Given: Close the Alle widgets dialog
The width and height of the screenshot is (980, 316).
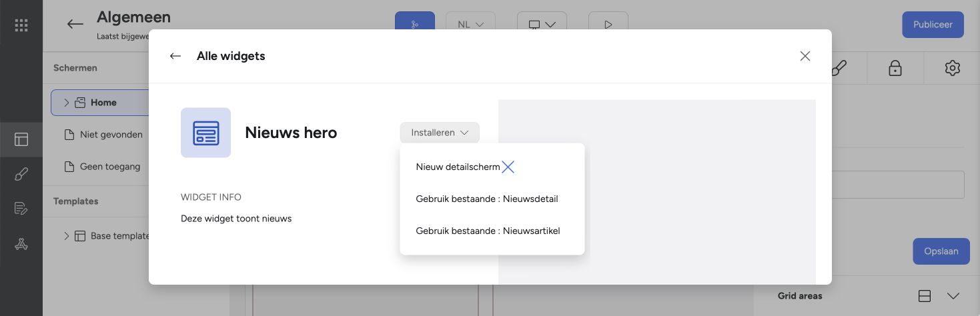Looking at the screenshot, I should pos(805,56).
